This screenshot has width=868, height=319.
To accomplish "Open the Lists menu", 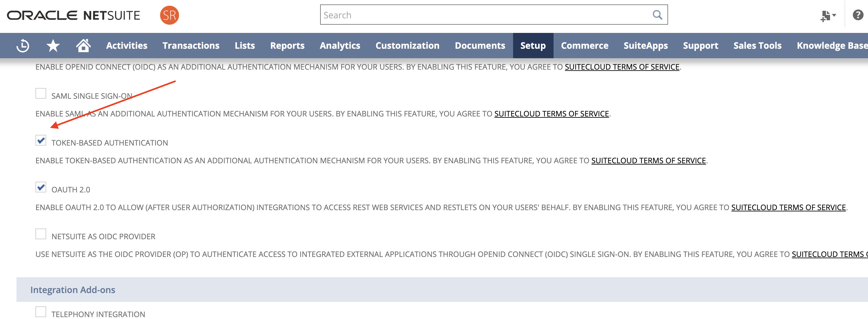I will coord(245,46).
